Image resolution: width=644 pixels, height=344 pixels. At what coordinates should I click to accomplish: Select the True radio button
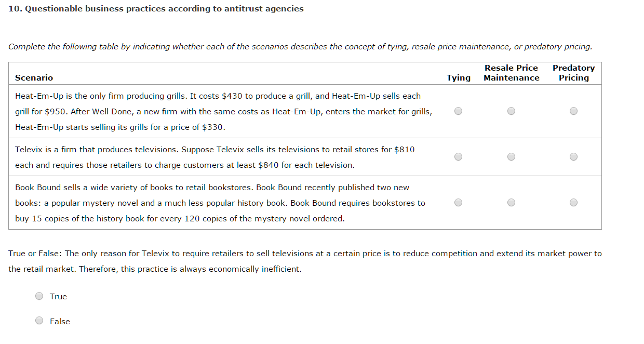coord(39,296)
